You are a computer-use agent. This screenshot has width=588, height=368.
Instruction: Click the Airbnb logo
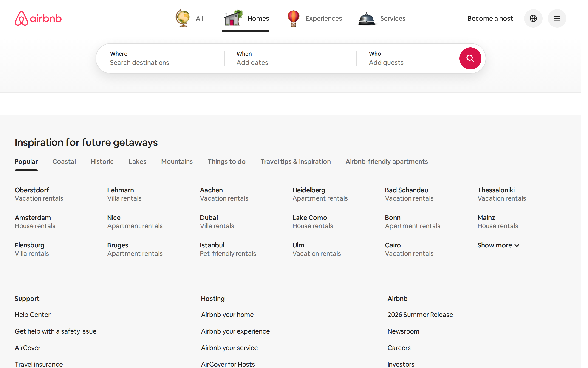pos(38,18)
